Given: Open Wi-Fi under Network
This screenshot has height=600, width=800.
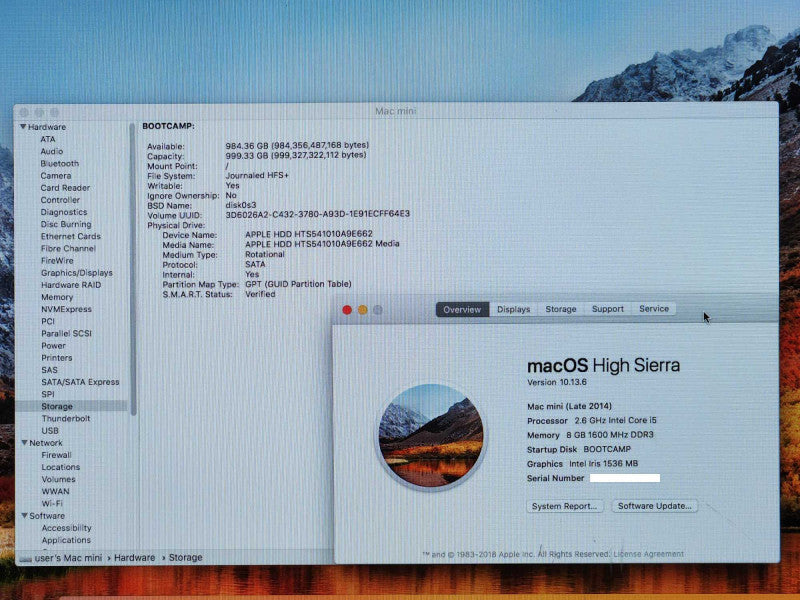Looking at the screenshot, I should [x=52, y=503].
